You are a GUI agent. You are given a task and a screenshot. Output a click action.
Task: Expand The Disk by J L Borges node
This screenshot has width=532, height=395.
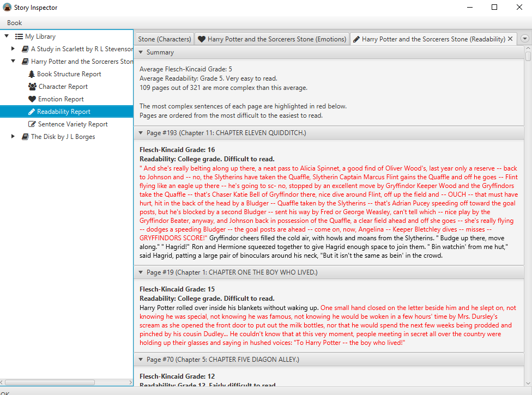point(13,136)
